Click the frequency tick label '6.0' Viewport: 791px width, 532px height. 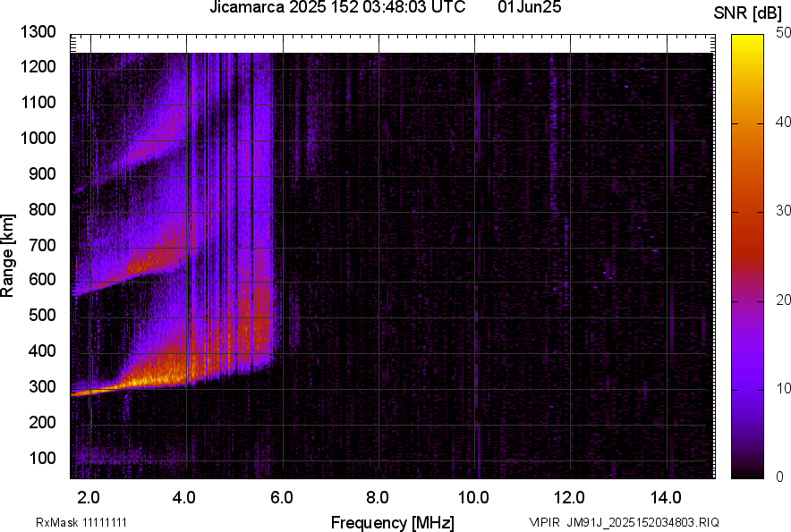(x=282, y=498)
